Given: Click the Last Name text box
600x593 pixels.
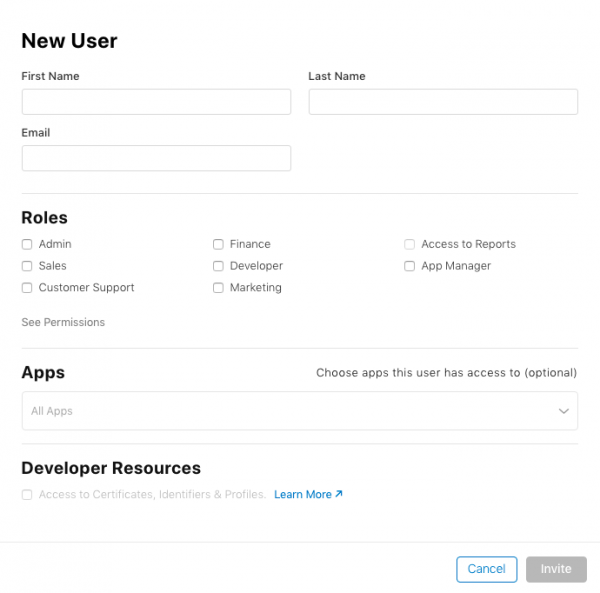Looking at the screenshot, I should (x=443, y=102).
